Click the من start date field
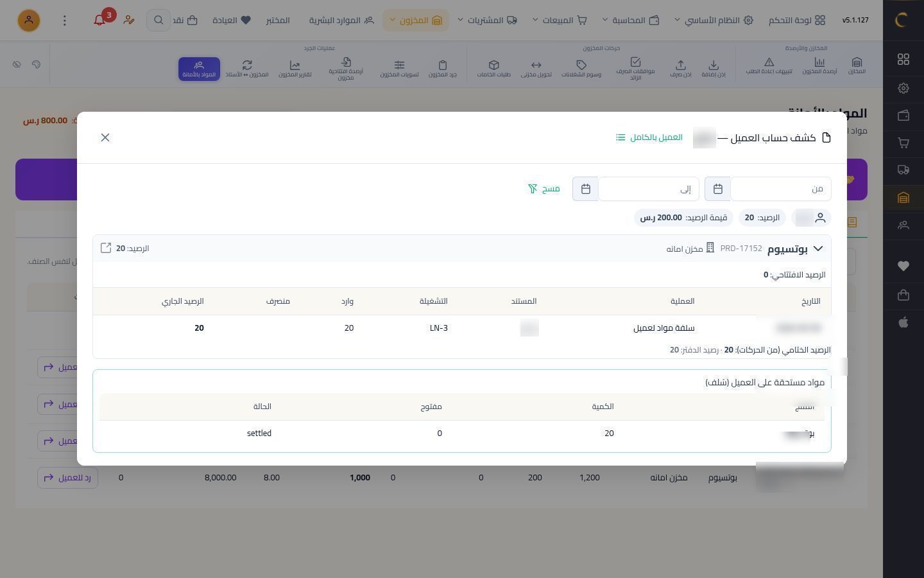 click(780, 189)
